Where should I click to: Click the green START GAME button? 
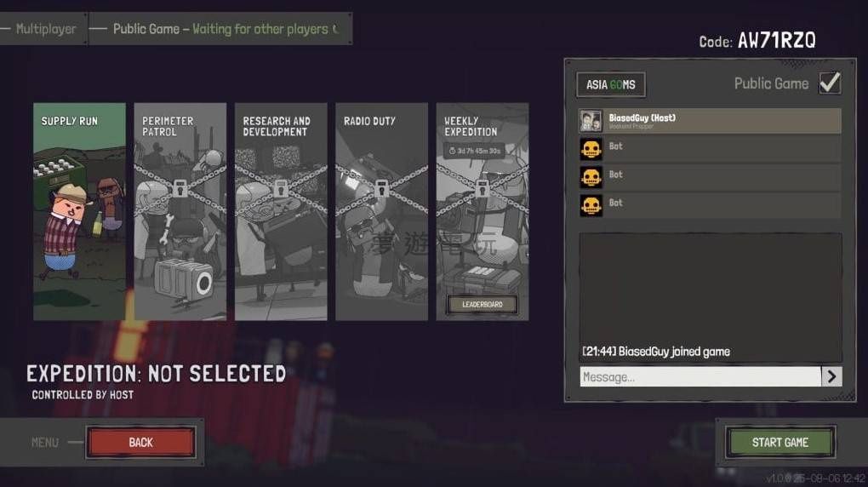point(780,442)
